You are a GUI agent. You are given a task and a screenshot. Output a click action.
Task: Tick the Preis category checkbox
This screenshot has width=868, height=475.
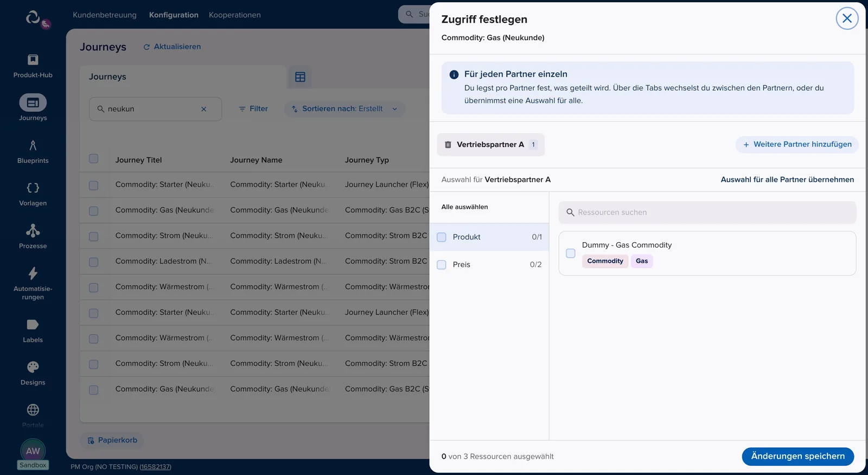[442, 265]
